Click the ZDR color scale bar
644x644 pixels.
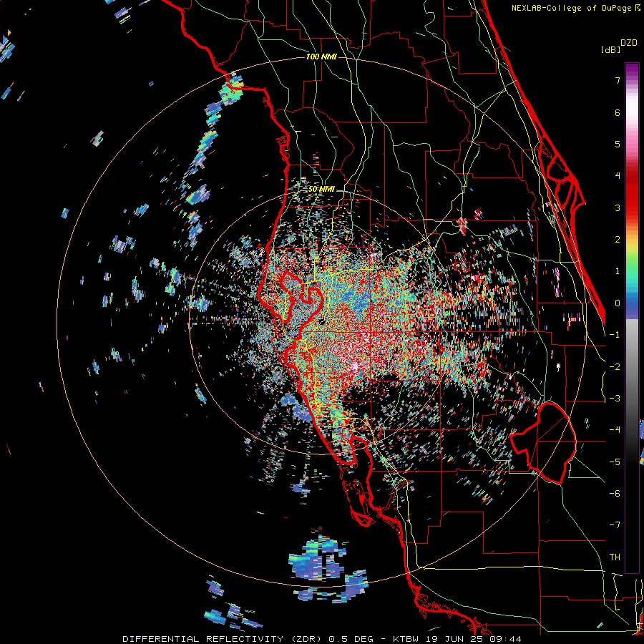[x=632, y=318]
